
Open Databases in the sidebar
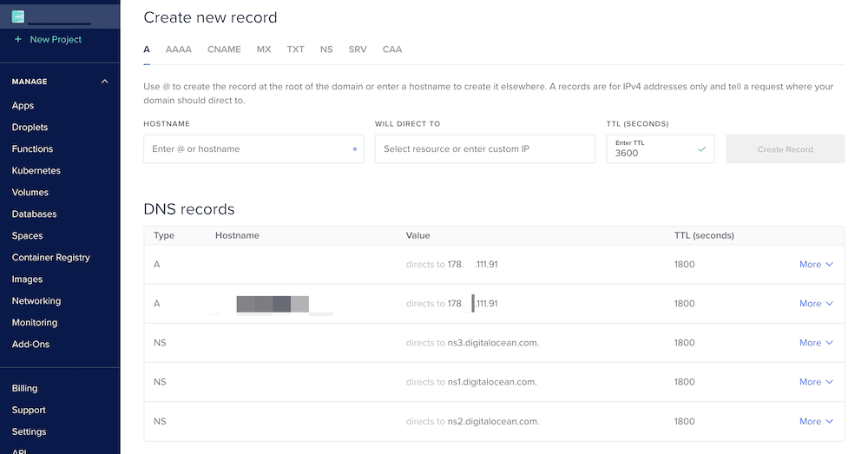click(35, 214)
